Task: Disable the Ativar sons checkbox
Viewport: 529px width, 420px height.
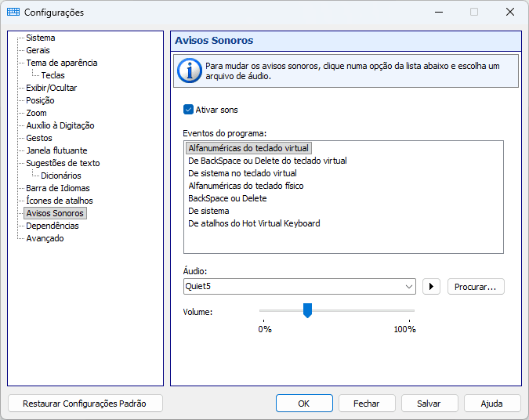Action: click(188, 110)
